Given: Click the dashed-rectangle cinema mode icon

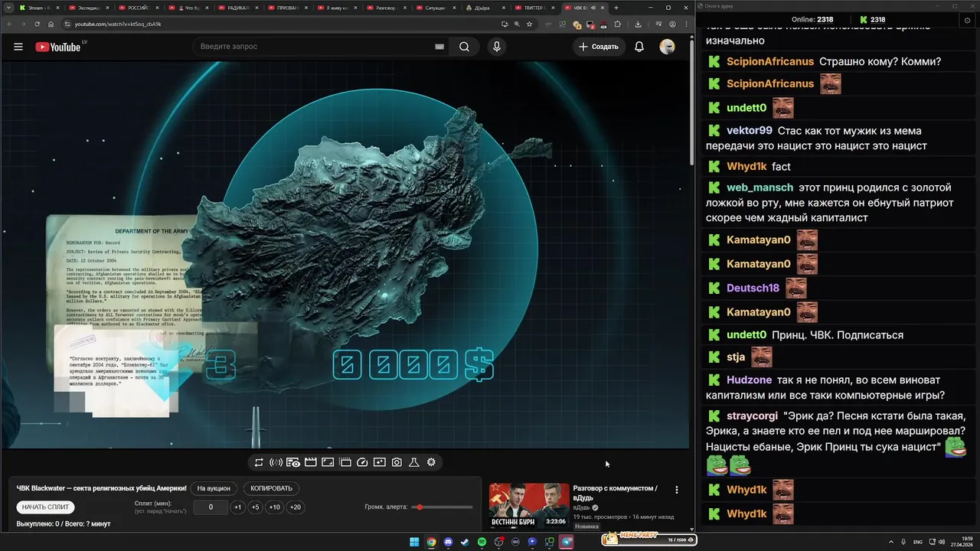Looking at the screenshot, I should 345,462.
